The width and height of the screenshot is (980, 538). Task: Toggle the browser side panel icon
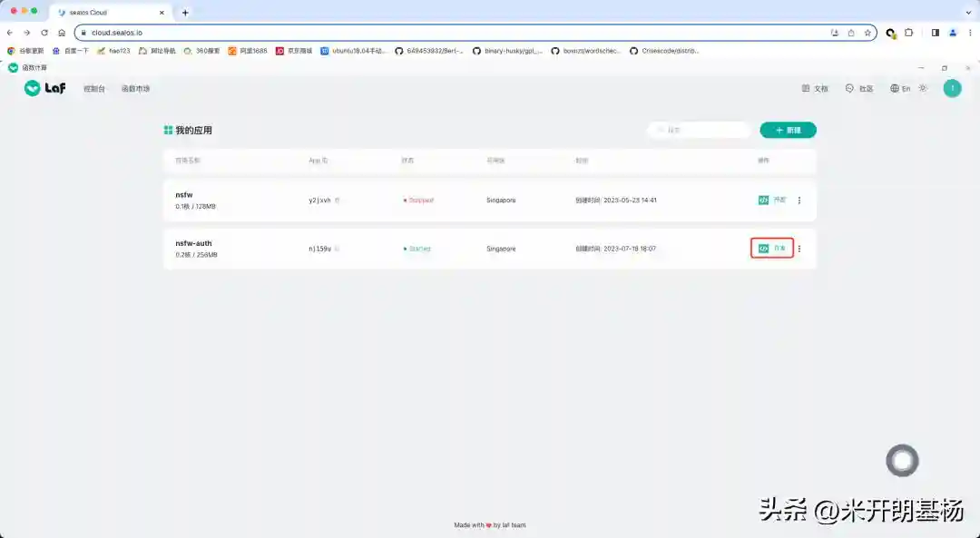point(935,33)
